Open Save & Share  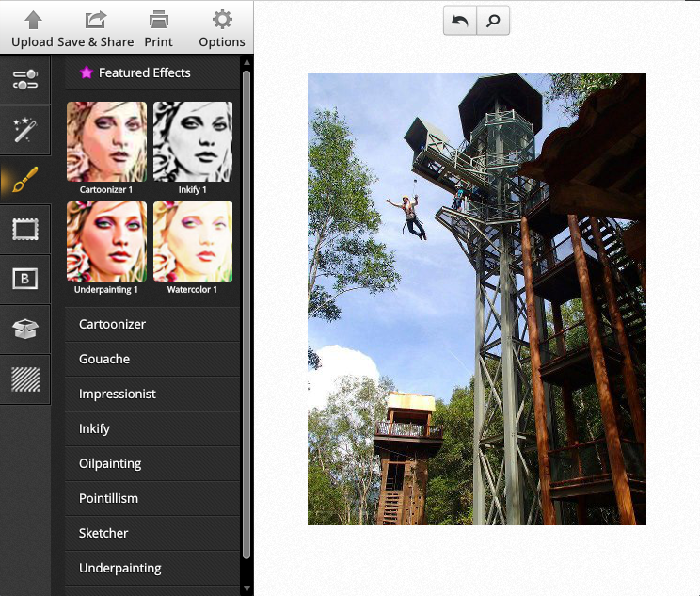[x=95, y=20]
